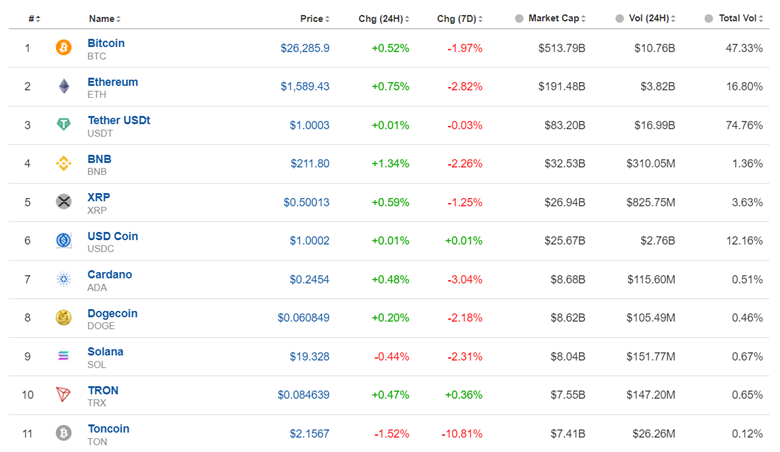Select TRON 7D change +0.36%
780x452 pixels.
464,395
